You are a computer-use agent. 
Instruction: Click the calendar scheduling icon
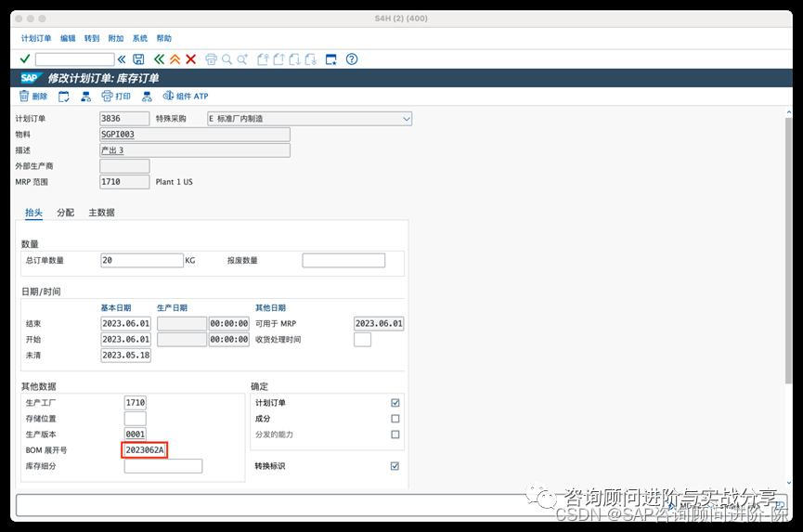point(63,97)
